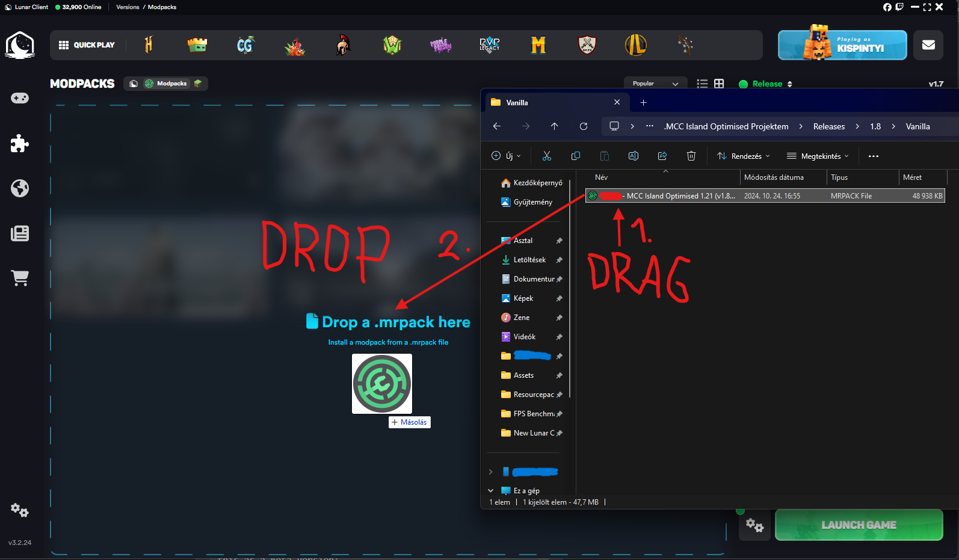Click the Launch Game button
Image resolution: width=959 pixels, height=560 pixels.
[859, 525]
